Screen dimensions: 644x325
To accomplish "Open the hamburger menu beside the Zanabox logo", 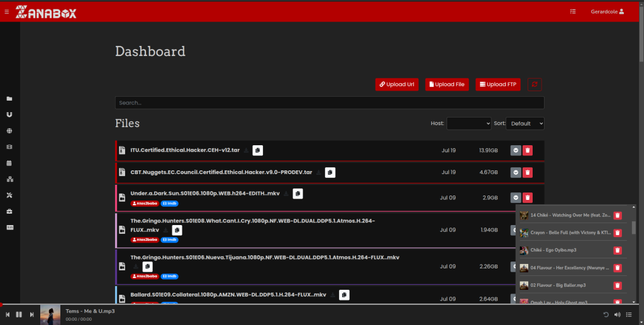I will pyautogui.click(x=6, y=12).
